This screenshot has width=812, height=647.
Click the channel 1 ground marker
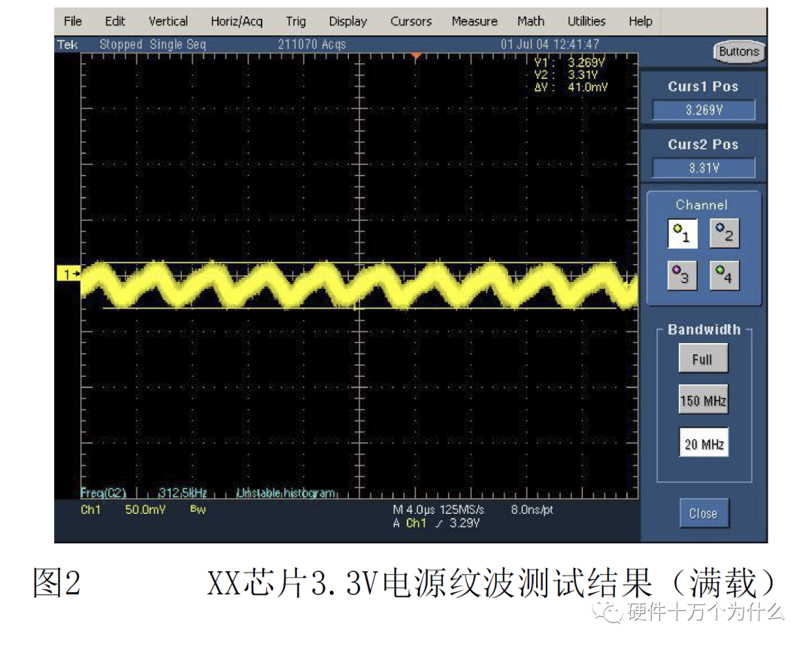[x=68, y=274]
